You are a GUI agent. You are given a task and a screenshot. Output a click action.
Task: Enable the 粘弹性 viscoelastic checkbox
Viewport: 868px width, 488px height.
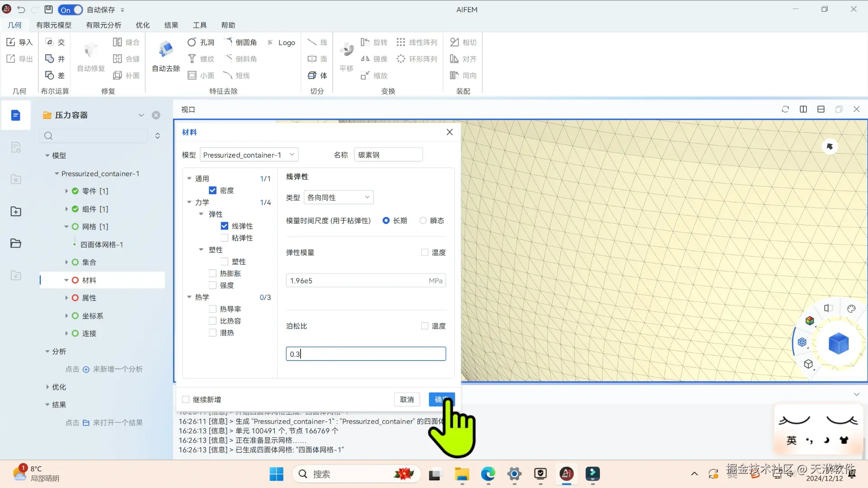coord(224,238)
